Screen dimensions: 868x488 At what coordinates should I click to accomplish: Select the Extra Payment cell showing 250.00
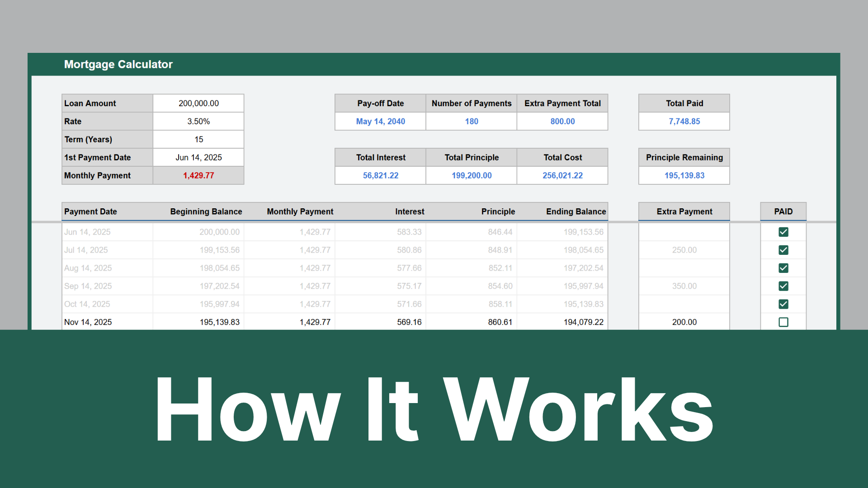(x=684, y=250)
